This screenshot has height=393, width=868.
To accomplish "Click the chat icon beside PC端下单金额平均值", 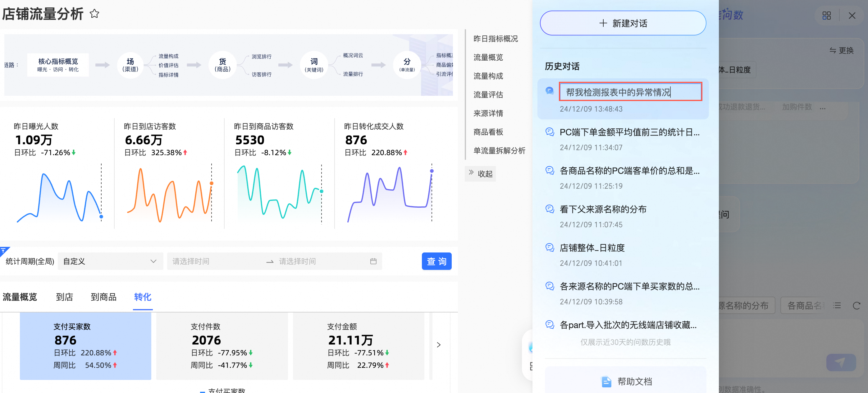I will tap(550, 132).
